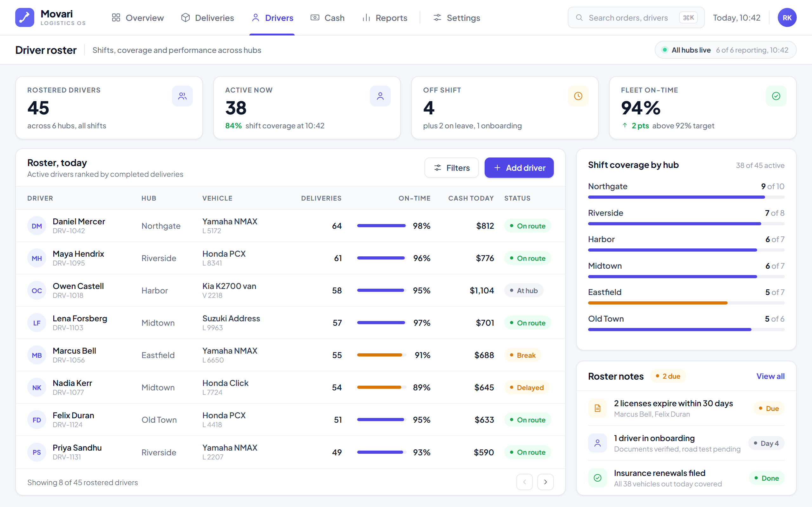Viewport: 812px width, 507px height.
Task: Click the rostered drivers group icon
Action: click(x=182, y=96)
